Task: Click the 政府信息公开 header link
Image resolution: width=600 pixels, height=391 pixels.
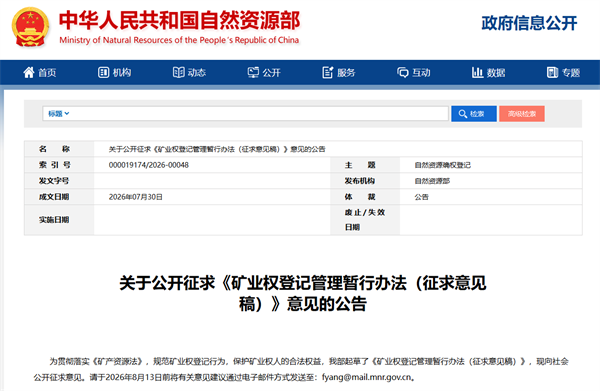Action: click(x=529, y=23)
